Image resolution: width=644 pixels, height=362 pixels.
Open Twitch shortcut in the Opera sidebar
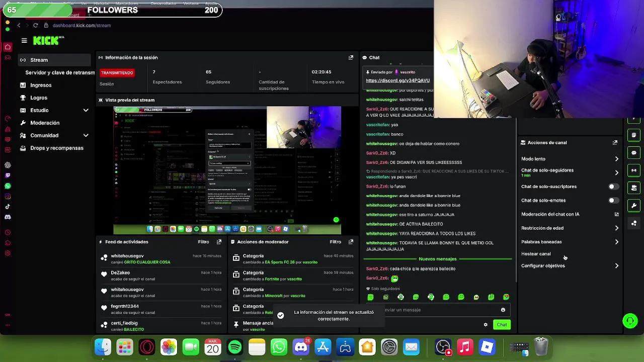pyautogui.click(x=8, y=175)
